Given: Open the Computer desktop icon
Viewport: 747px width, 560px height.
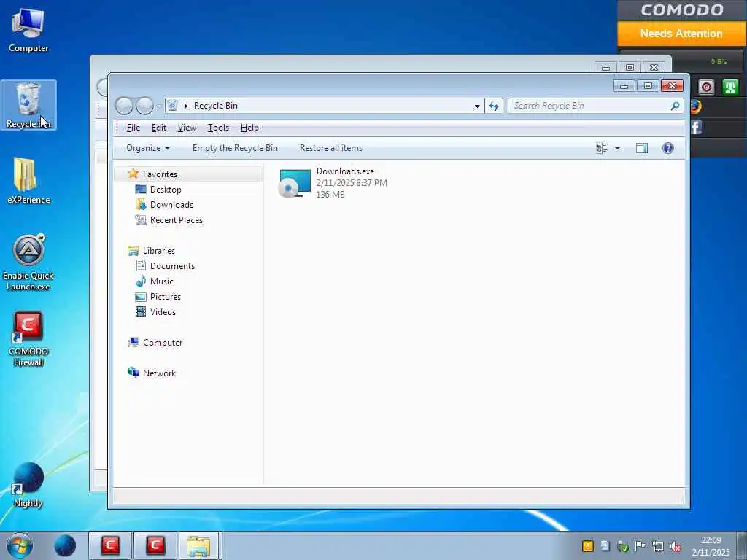Looking at the screenshot, I should click(x=28, y=30).
